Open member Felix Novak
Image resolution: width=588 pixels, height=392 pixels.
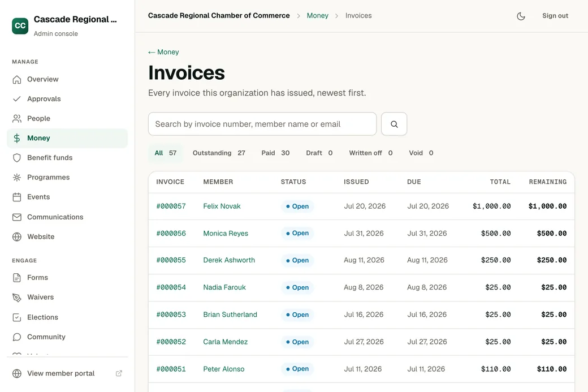(222, 206)
